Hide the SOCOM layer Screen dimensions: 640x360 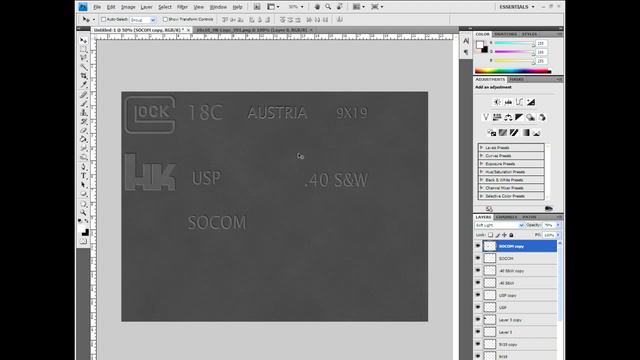click(478, 258)
